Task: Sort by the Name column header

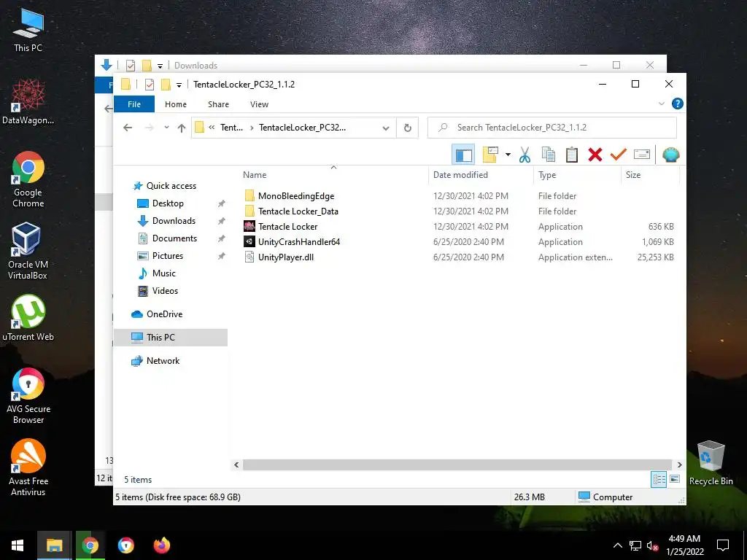Action: pyautogui.click(x=255, y=175)
